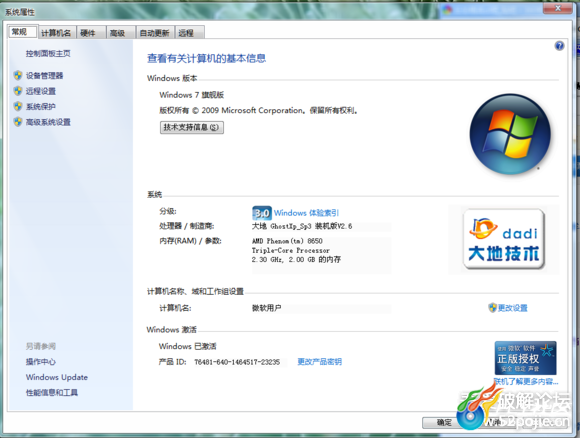The image size is (580, 438).
Task: Click shield icon next to 更改设置
Action: (492, 307)
